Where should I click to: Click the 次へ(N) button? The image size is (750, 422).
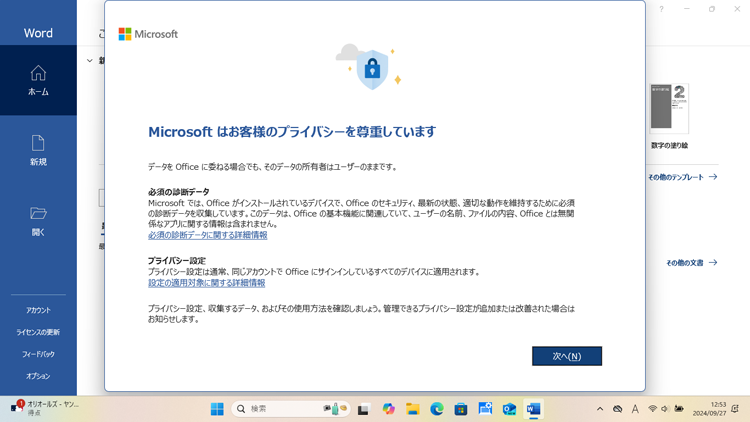[x=566, y=356]
